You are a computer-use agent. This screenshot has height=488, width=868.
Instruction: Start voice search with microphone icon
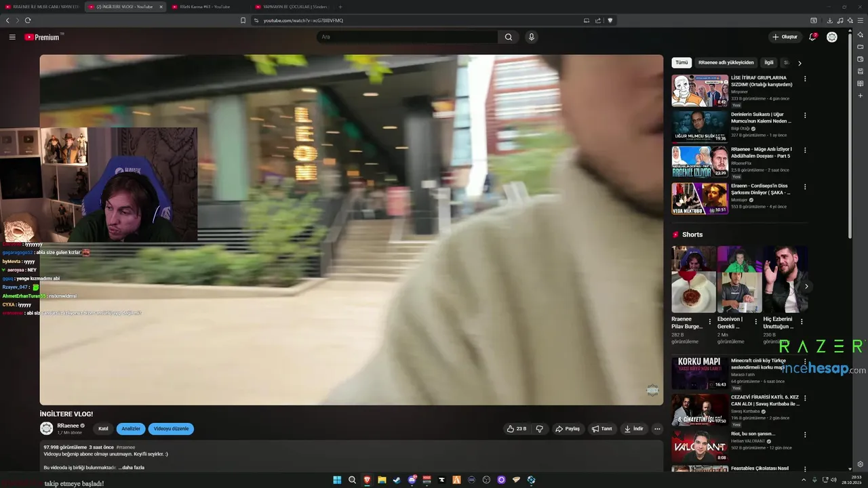[x=532, y=37]
